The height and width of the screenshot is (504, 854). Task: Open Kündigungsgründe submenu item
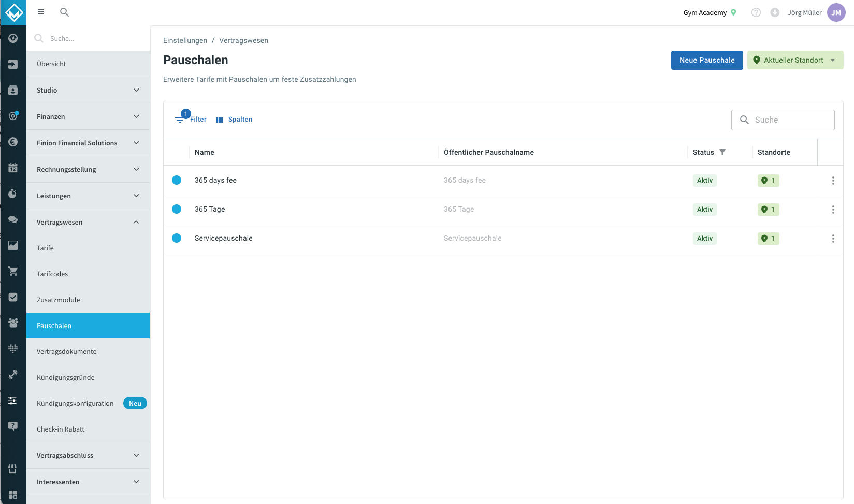(88, 377)
